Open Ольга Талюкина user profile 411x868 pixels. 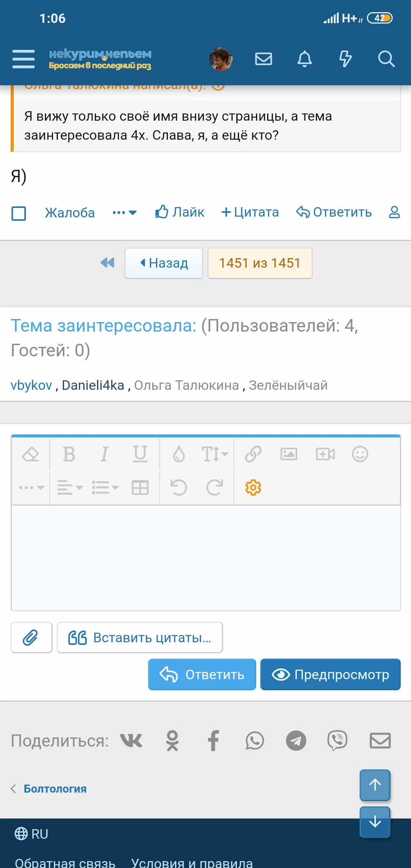(186, 385)
